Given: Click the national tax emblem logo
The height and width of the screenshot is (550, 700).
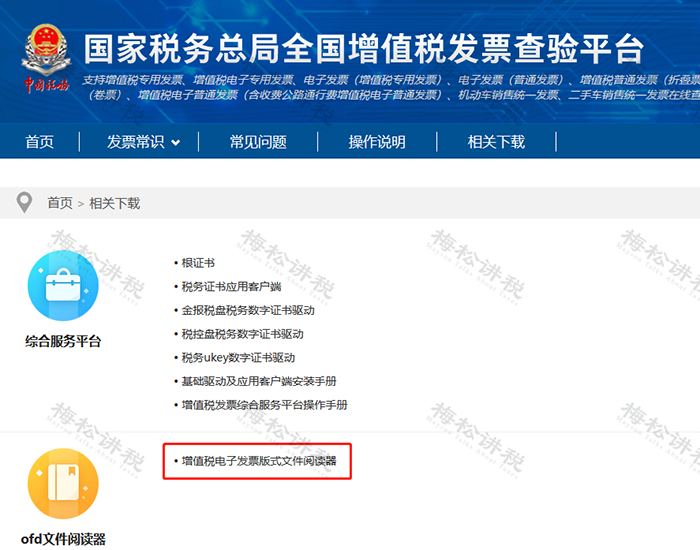Looking at the screenshot, I should coord(46,57).
